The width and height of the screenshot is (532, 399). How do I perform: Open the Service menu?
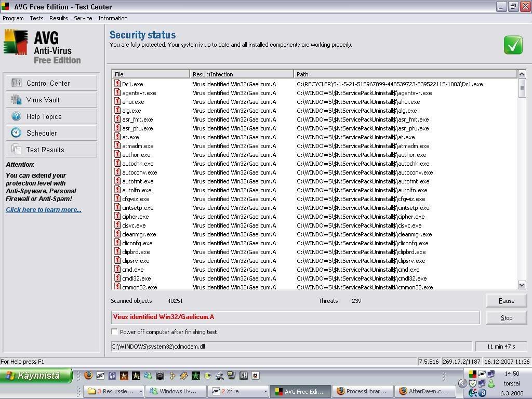tap(83, 18)
